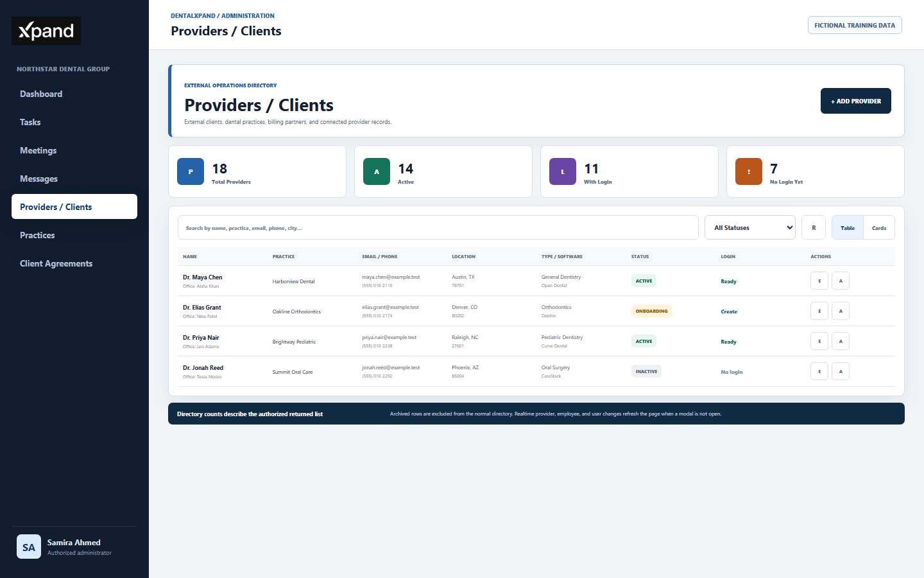924x578 pixels.
Task: Click the Active A stat icon
Action: 377,171
